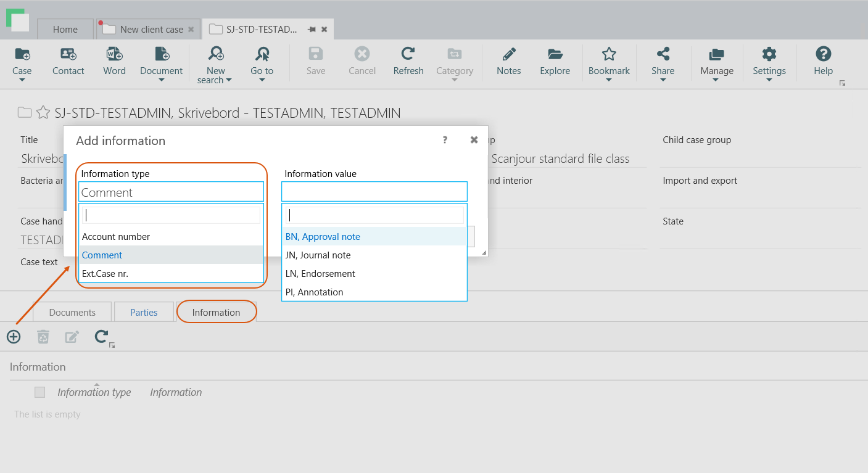Click the add information plus icon
This screenshot has height=473, width=868.
[14, 337]
